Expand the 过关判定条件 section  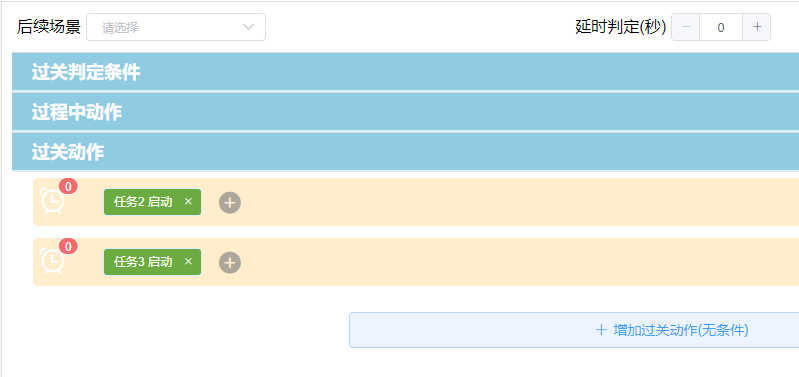point(406,72)
